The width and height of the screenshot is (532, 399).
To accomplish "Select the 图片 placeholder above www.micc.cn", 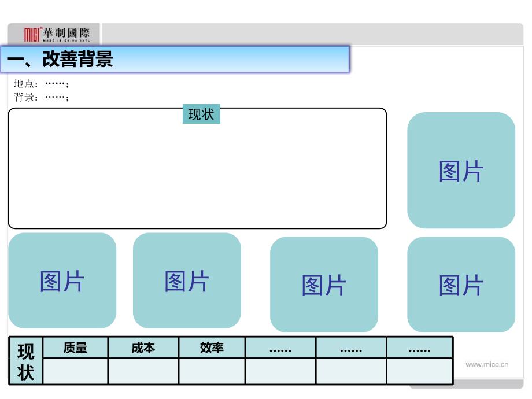I will (461, 285).
